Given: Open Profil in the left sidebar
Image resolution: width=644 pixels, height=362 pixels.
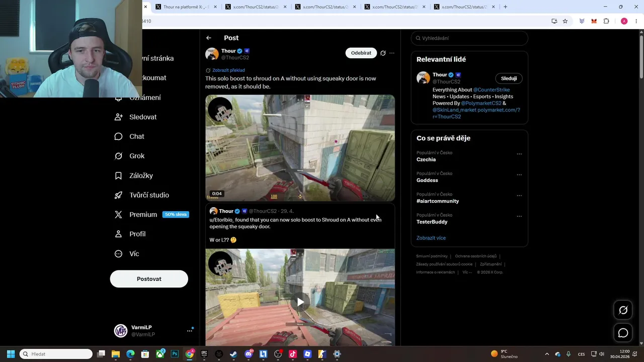Looking at the screenshot, I should [130, 234].
